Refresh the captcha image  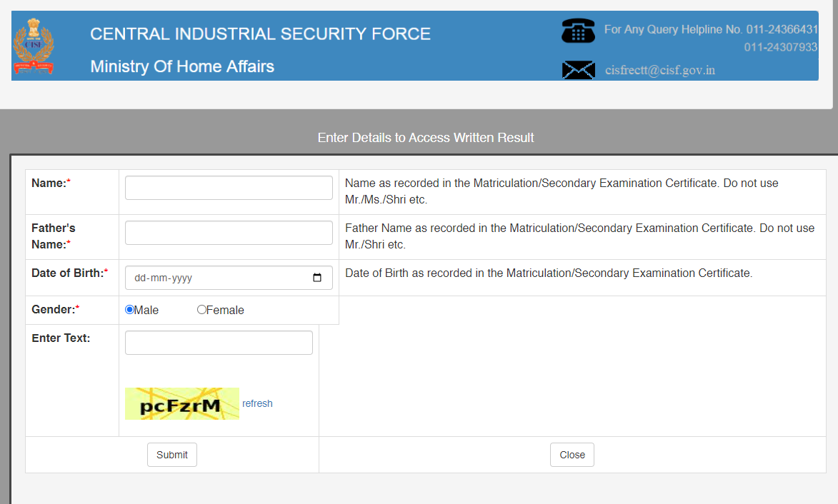[x=257, y=403]
